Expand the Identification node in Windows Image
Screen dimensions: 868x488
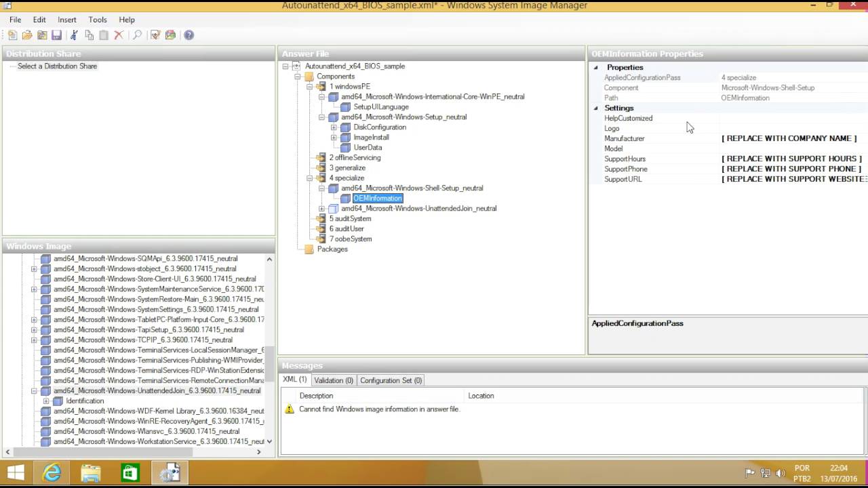coord(46,401)
